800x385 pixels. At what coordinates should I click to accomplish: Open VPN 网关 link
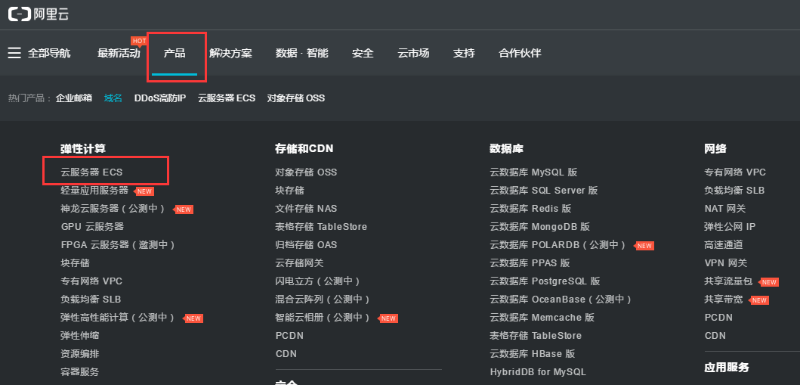point(726,263)
